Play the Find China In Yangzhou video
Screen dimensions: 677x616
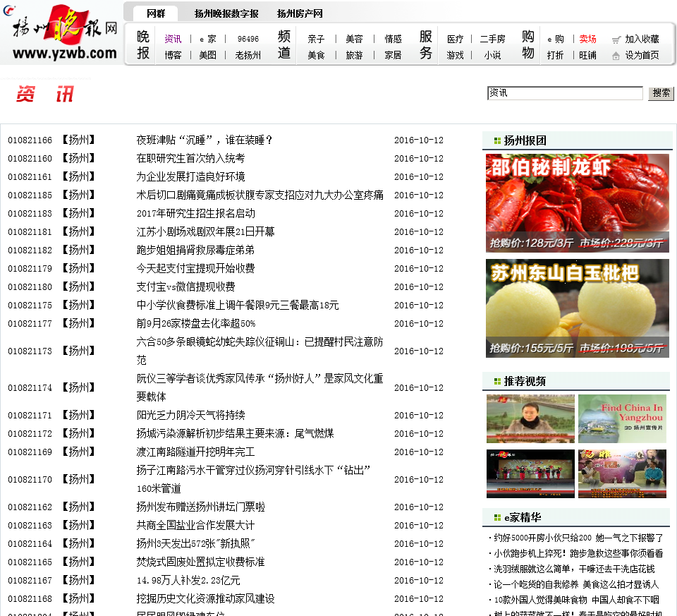click(622, 418)
